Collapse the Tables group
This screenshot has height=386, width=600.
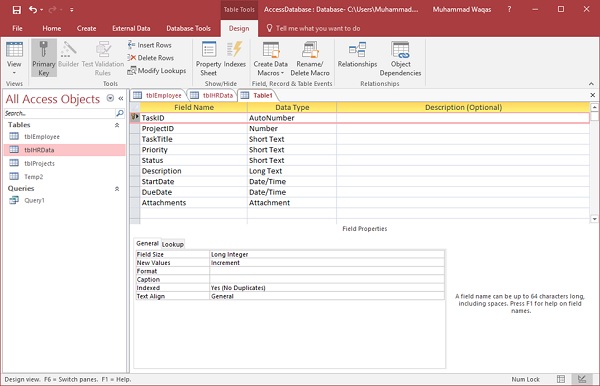coord(117,125)
